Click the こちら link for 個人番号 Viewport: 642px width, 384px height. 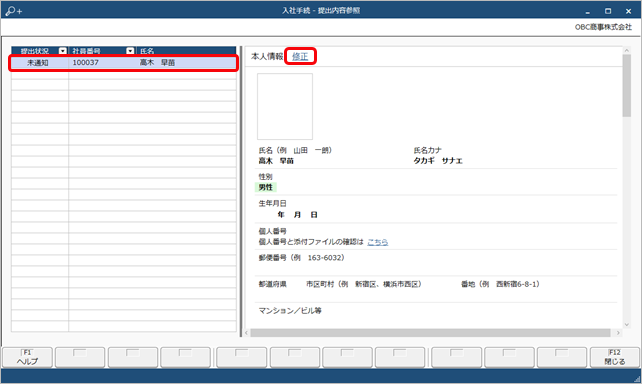click(378, 242)
